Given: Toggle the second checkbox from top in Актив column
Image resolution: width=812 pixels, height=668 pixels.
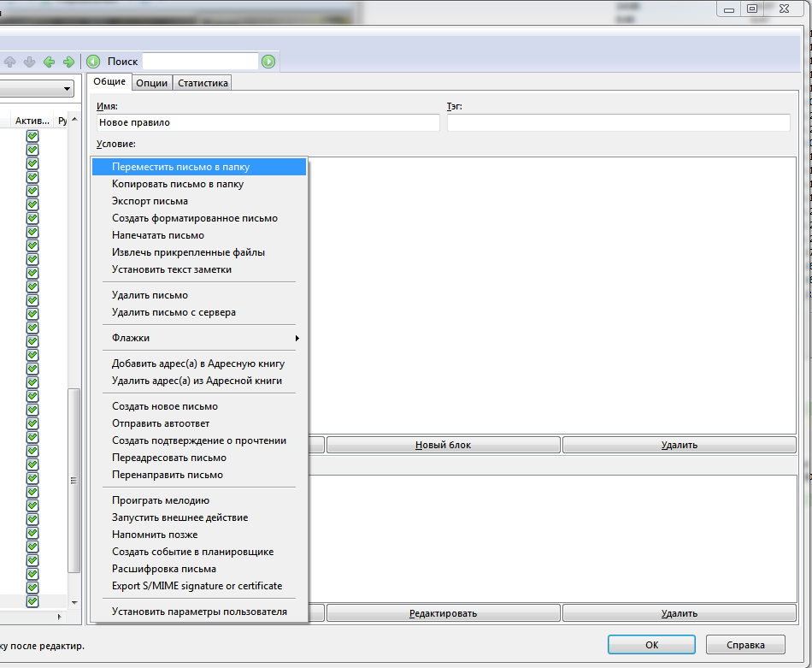Looking at the screenshot, I should pyautogui.click(x=32, y=150).
